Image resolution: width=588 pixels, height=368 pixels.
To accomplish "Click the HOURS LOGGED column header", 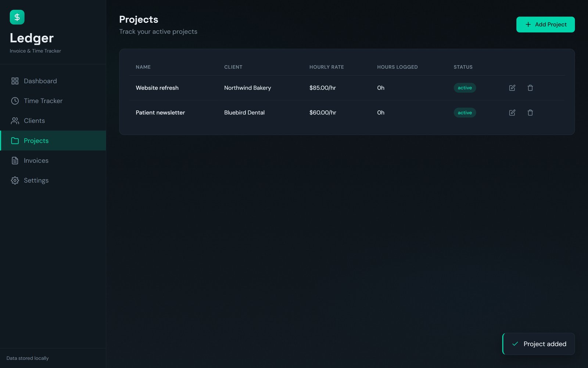I will coord(397,67).
